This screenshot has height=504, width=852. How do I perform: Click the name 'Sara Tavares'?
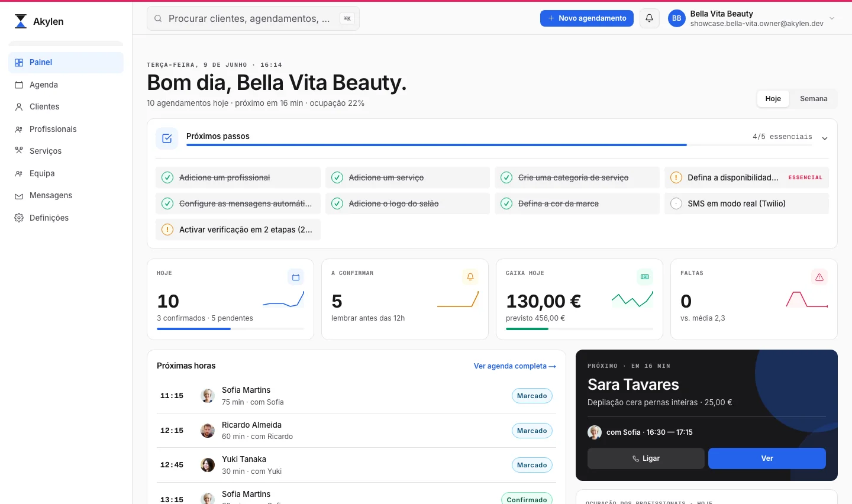pos(633,385)
